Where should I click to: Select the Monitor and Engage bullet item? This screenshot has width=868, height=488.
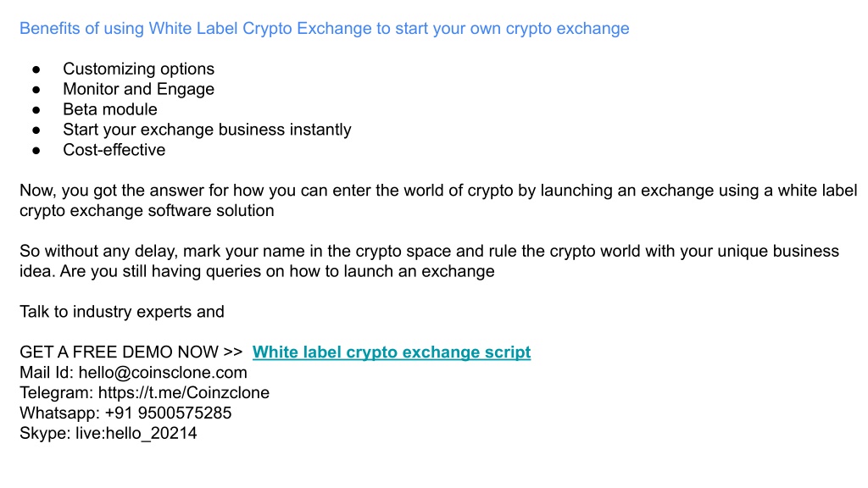pos(138,89)
